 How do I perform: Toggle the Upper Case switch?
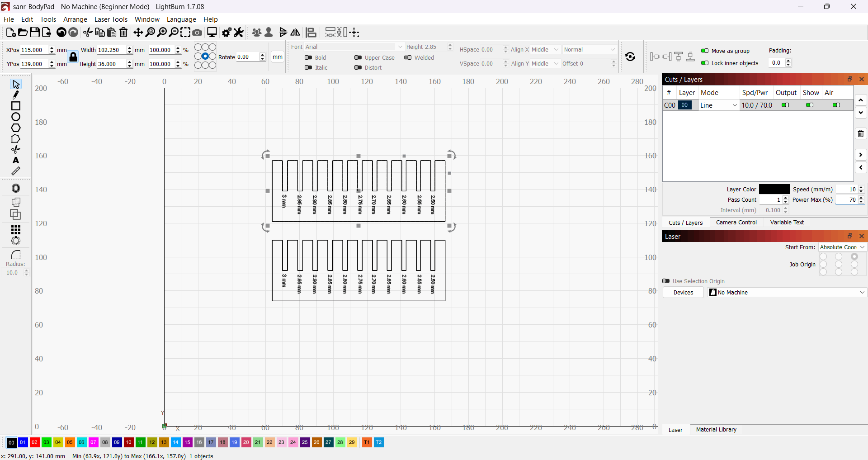click(358, 57)
